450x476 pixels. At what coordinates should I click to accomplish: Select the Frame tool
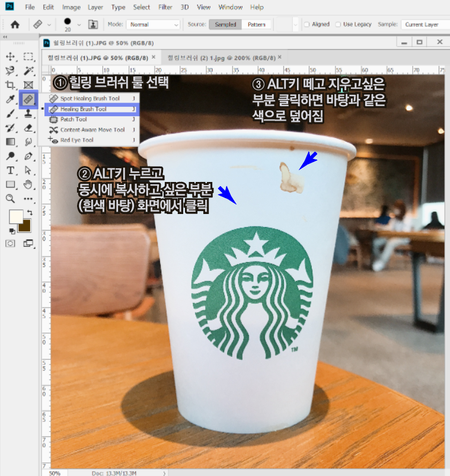click(28, 85)
